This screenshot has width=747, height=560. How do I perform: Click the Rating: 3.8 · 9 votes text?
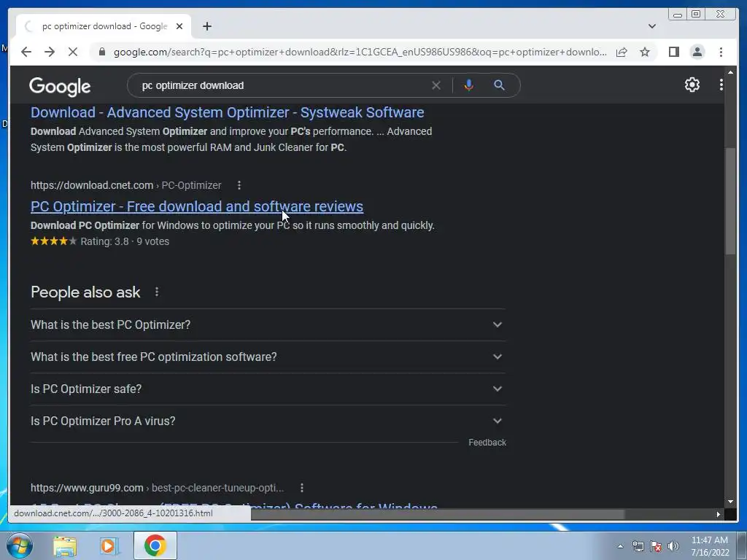click(125, 241)
